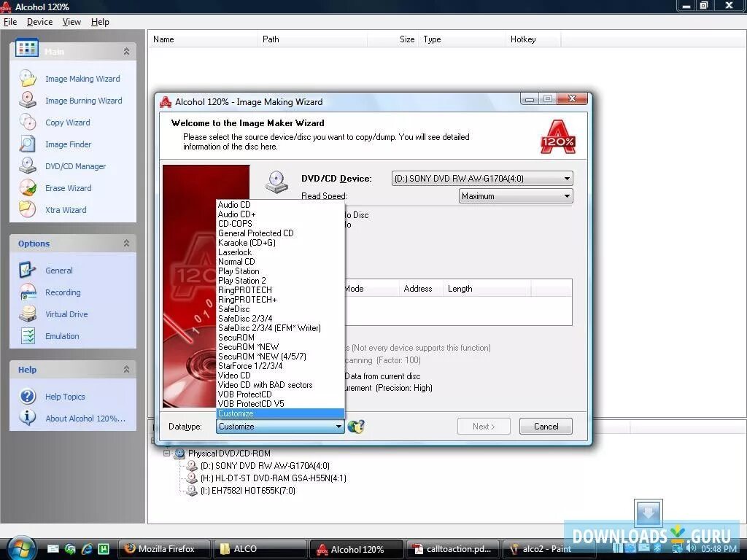The width and height of the screenshot is (747, 560).
Task: Switch to alco2 - Paint taskbar button
Action: 548,549
